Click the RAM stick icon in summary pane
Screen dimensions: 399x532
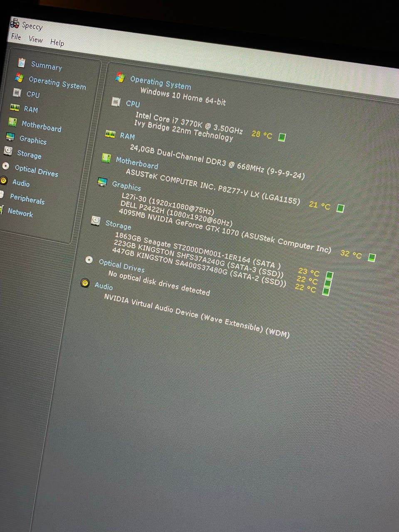point(110,133)
